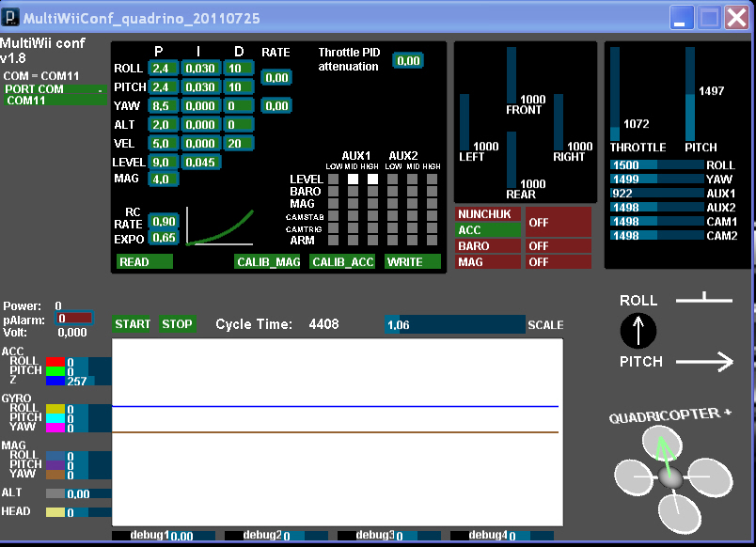756x547 pixels.
Task: Click the Quadricopter + model graphic
Action: 673,479
